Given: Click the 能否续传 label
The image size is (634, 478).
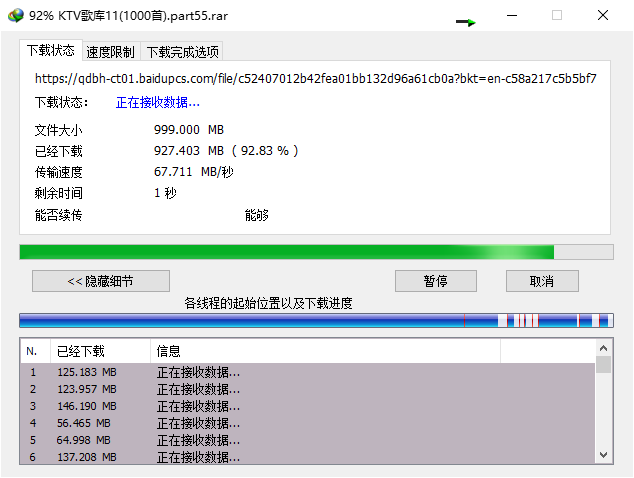Looking at the screenshot, I should pyautogui.click(x=59, y=215).
